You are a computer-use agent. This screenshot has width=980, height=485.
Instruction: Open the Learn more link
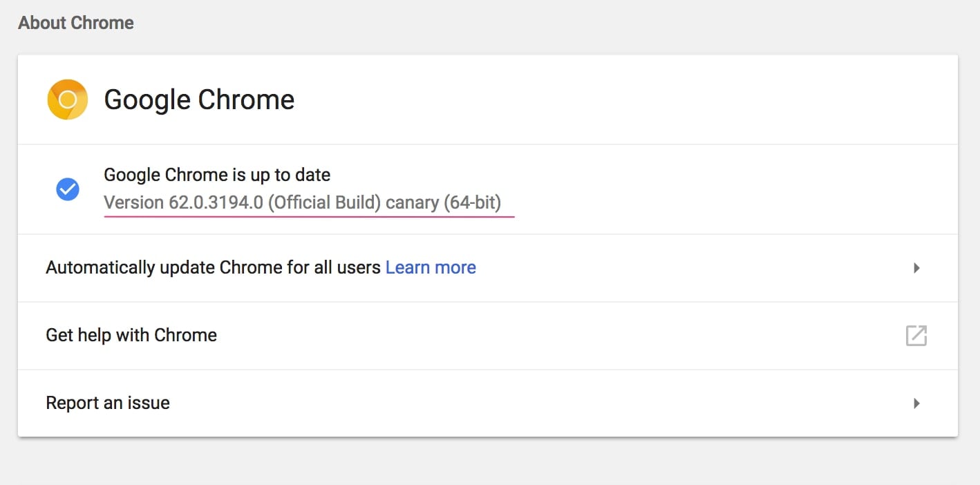[431, 267]
